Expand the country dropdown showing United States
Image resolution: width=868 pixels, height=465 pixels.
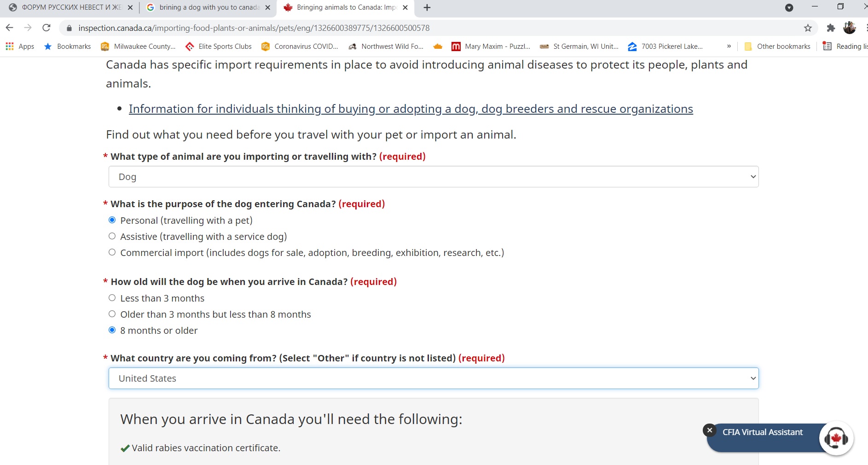pyautogui.click(x=433, y=378)
